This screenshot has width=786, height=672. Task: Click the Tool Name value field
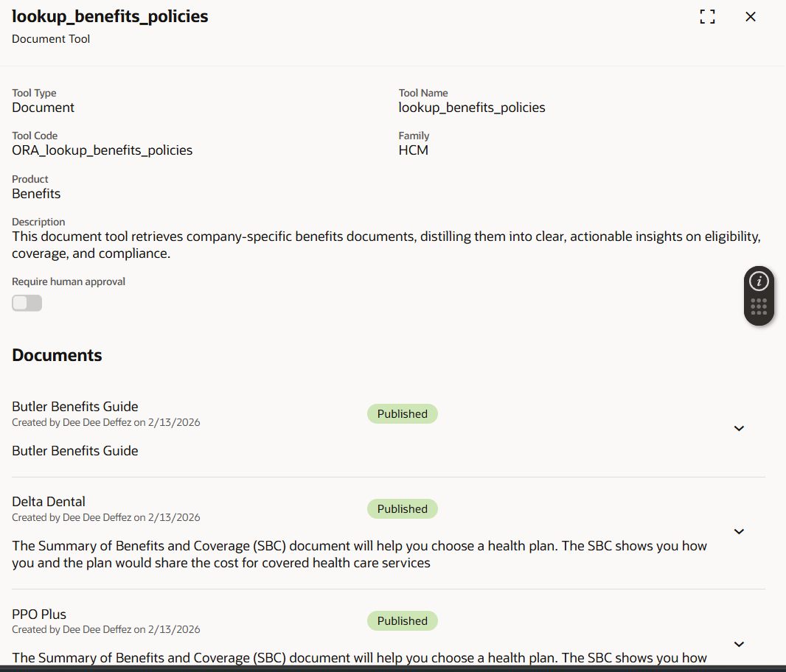pyautogui.click(x=472, y=108)
